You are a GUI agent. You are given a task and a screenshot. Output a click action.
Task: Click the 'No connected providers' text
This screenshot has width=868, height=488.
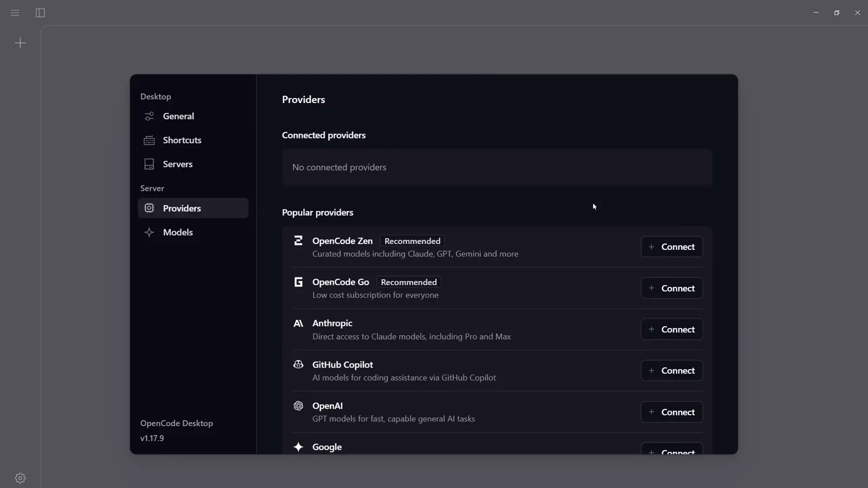coord(339,167)
